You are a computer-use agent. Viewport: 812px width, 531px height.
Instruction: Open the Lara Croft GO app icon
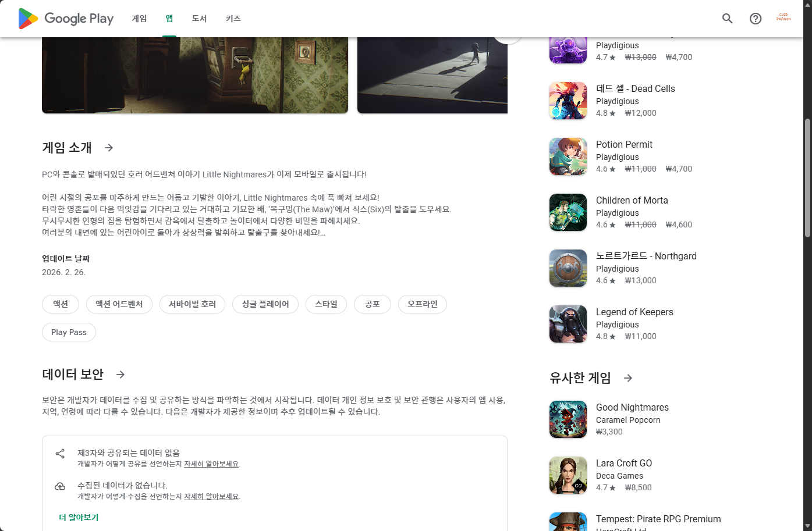pos(568,475)
